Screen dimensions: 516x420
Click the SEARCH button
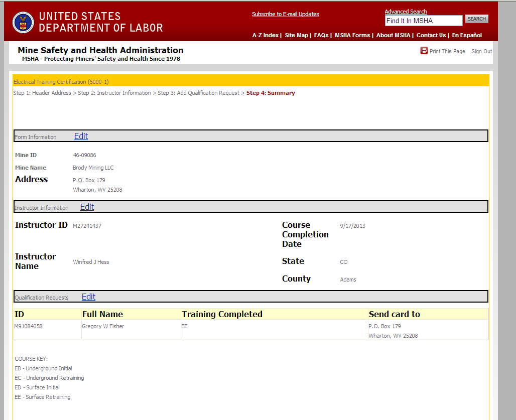pyautogui.click(x=476, y=19)
